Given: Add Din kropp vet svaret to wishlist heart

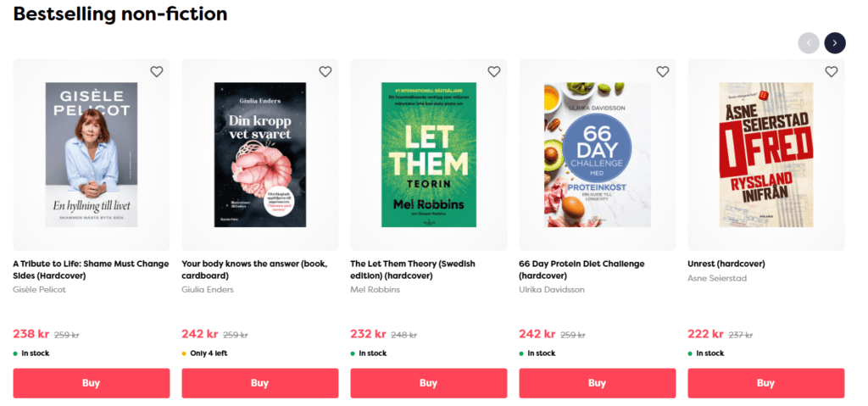Looking at the screenshot, I should click(x=325, y=71).
